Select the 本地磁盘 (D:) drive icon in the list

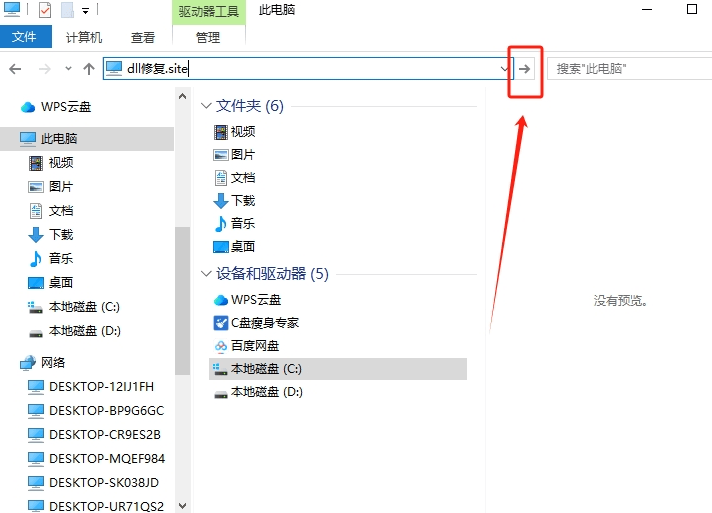(221, 393)
